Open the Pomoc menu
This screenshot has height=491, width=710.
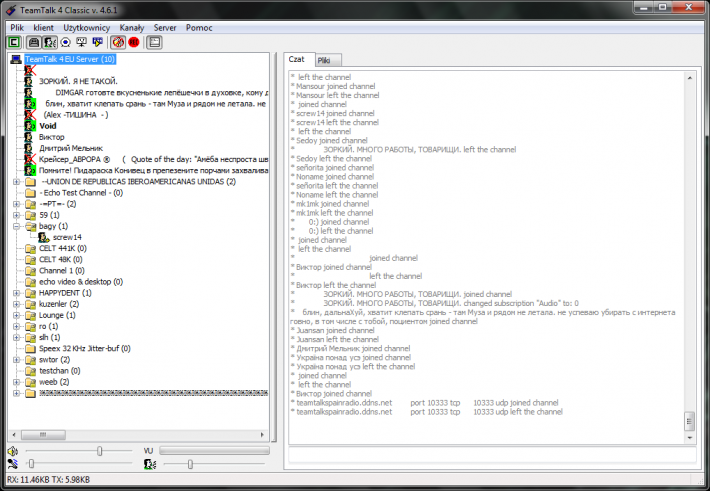(x=199, y=28)
